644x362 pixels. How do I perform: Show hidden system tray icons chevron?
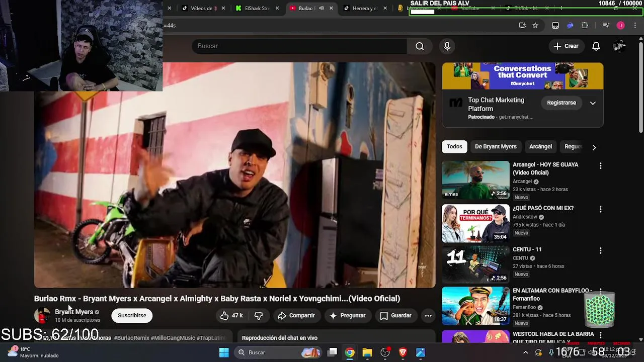coord(525,353)
